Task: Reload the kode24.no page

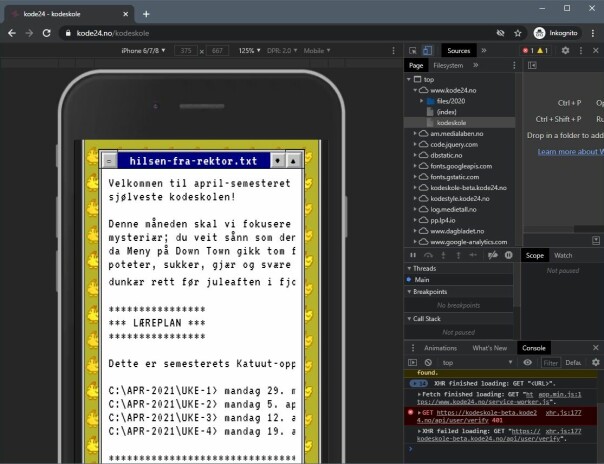Action: click(x=47, y=33)
